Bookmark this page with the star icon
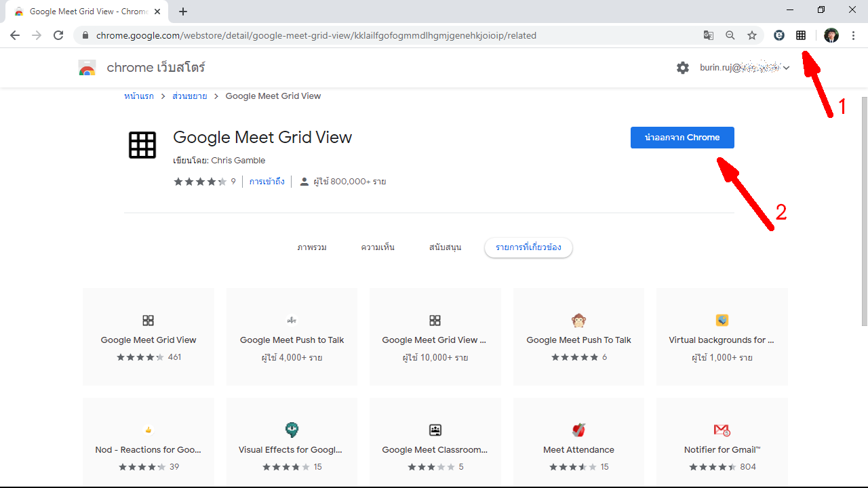Image resolution: width=868 pixels, height=488 pixels. coord(752,35)
